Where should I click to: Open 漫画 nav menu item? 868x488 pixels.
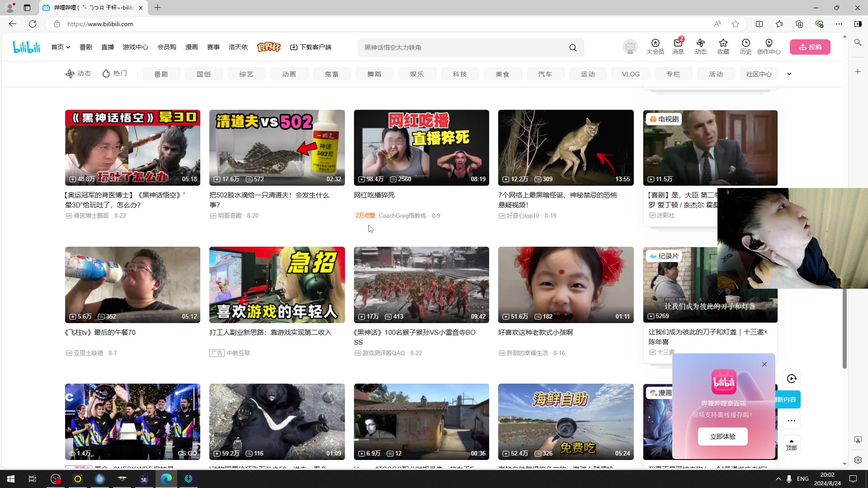(192, 47)
